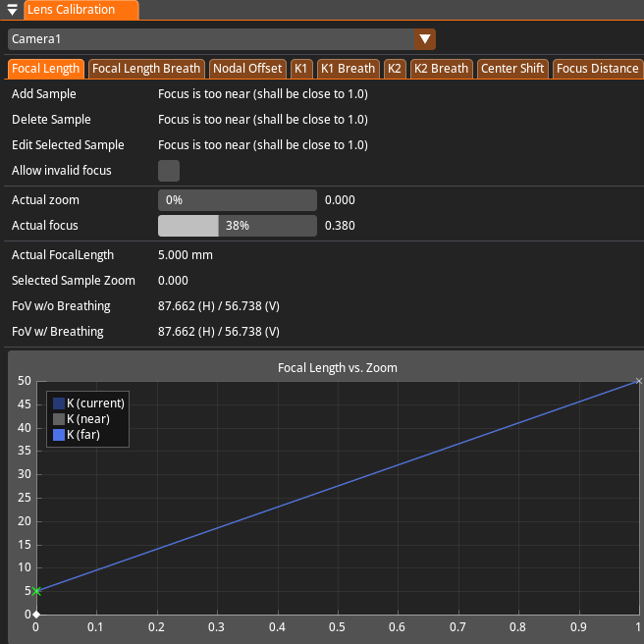
Task: Click the Actual zoom slider
Action: 238,200
